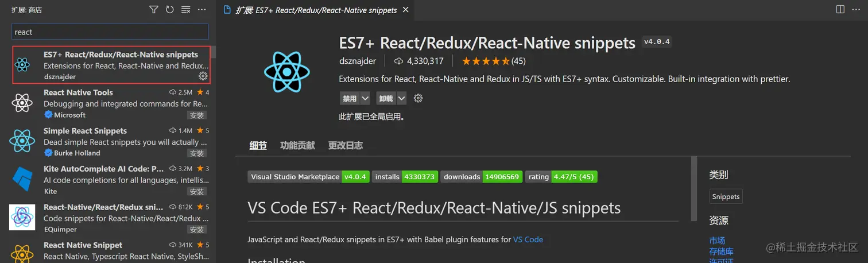Click the large React logo on detail page
Viewport: 868px width, 263px height.
click(x=286, y=72)
